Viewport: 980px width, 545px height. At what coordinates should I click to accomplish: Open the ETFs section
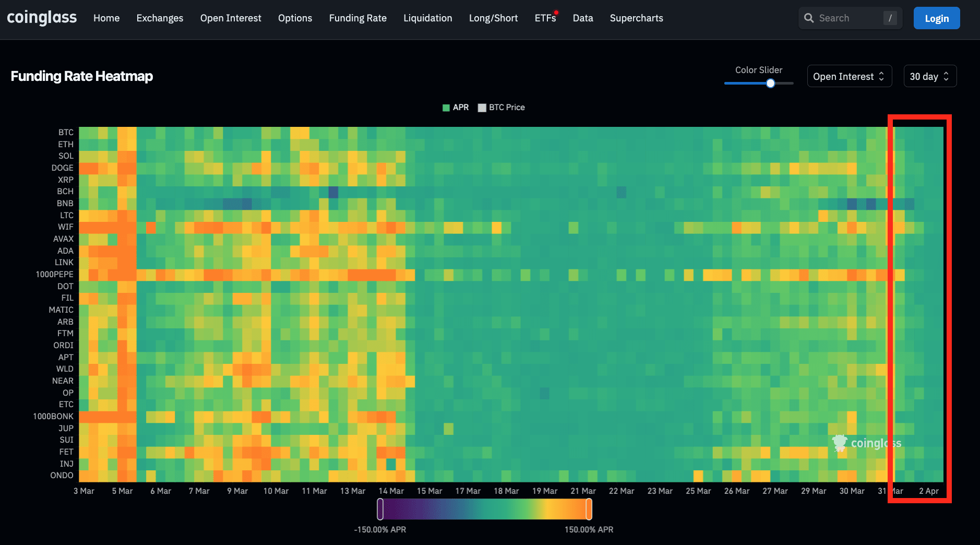(545, 18)
